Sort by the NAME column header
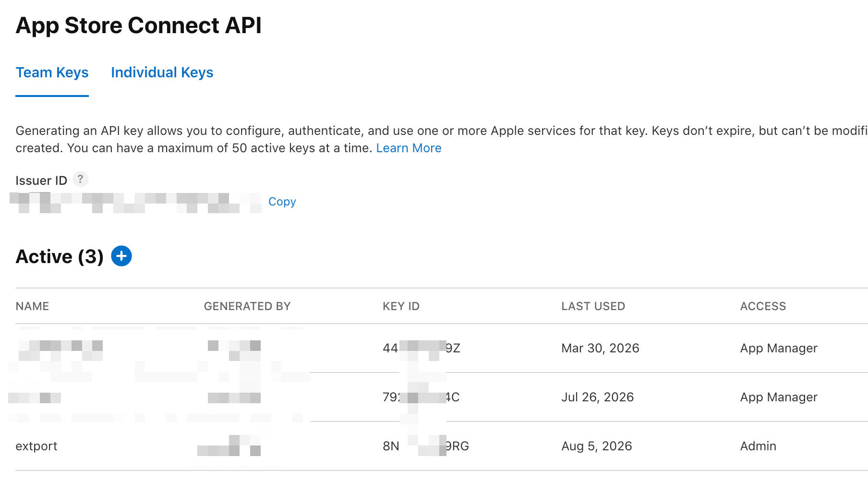 pos(32,306)
